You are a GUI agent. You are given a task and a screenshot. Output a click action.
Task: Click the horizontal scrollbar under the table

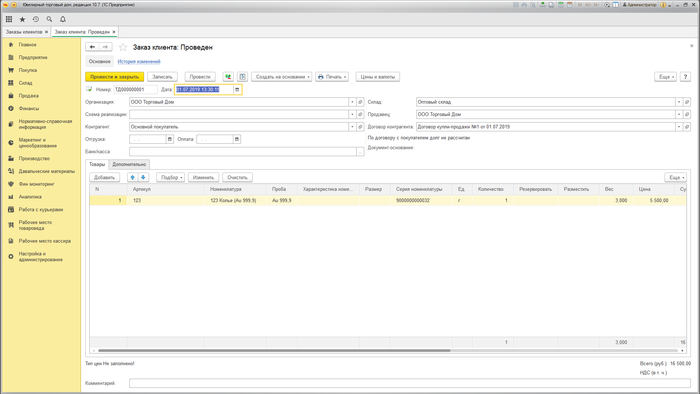274,351
